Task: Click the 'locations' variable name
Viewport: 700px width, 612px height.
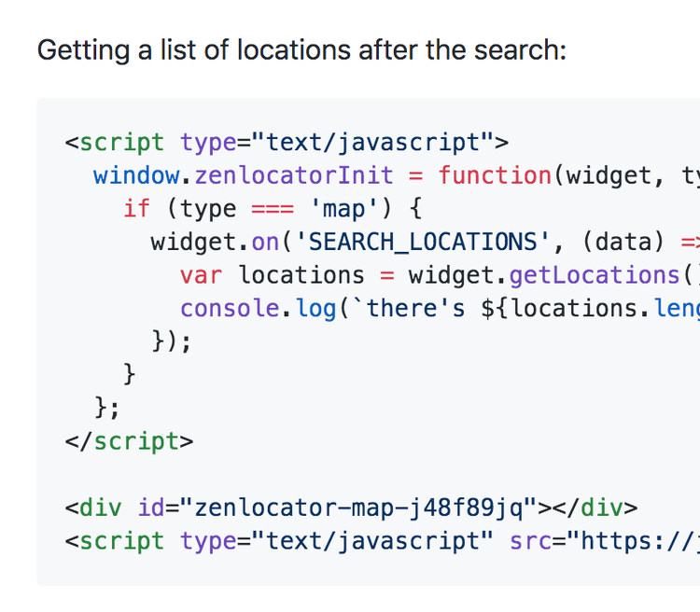Action: [301, 275]
